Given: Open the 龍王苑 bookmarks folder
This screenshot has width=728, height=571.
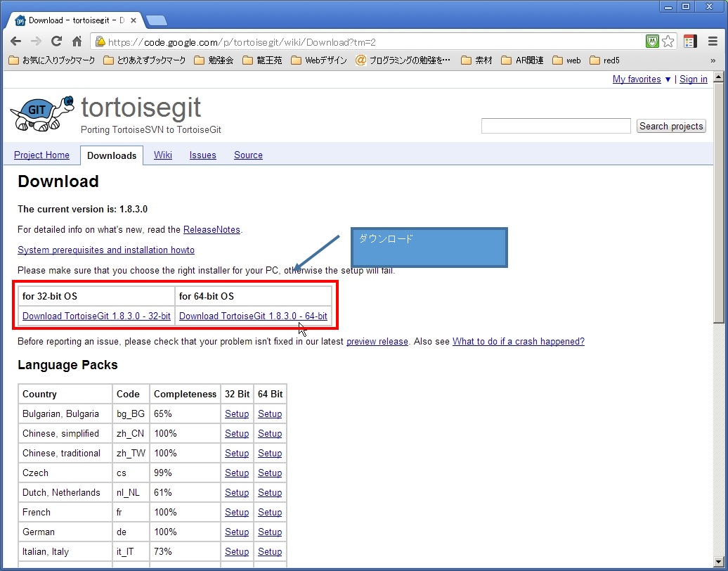Looking at the screenshot, I should pyautogui.click(x=262, y=60).
